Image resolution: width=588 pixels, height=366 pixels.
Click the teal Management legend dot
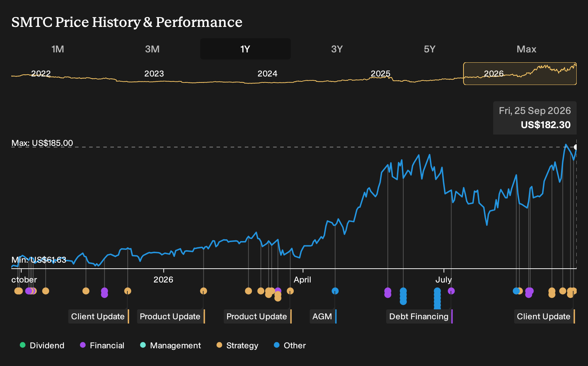[x=143, y=345]
